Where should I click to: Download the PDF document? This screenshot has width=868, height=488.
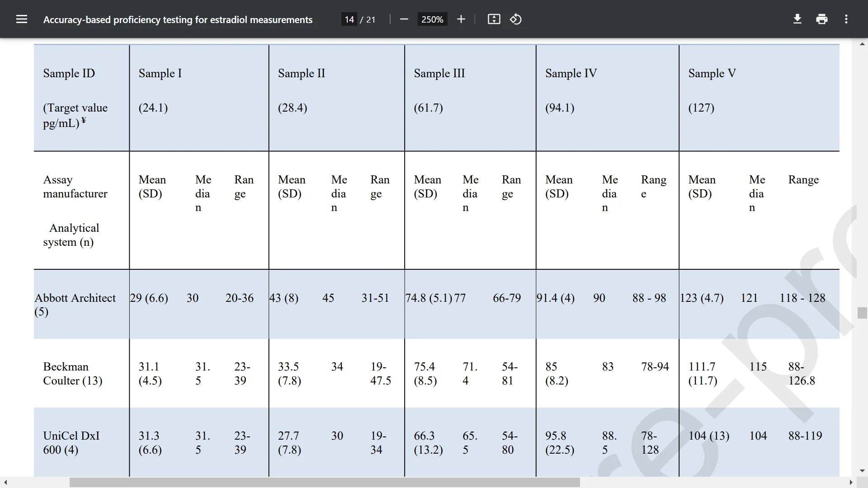pos(797,19)
